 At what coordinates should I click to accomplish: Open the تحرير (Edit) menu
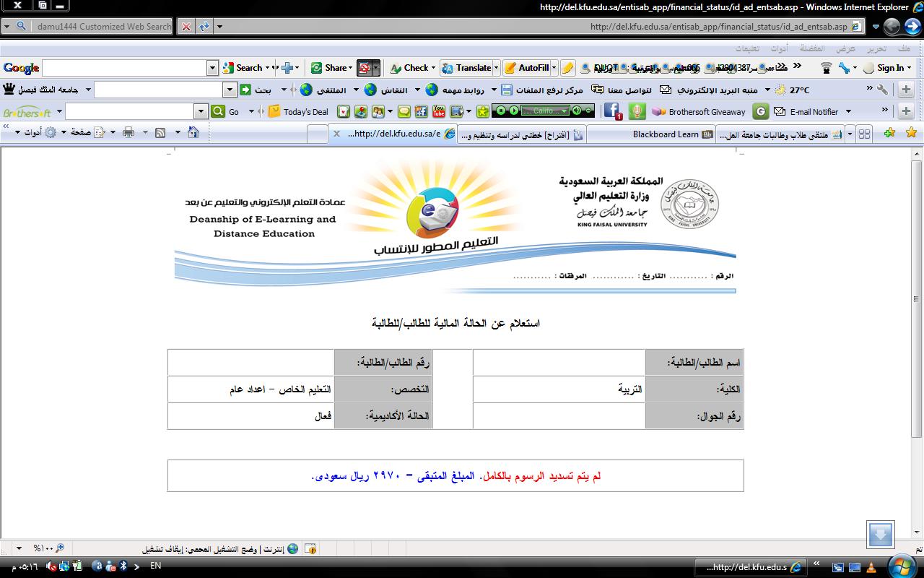[876, 48]
